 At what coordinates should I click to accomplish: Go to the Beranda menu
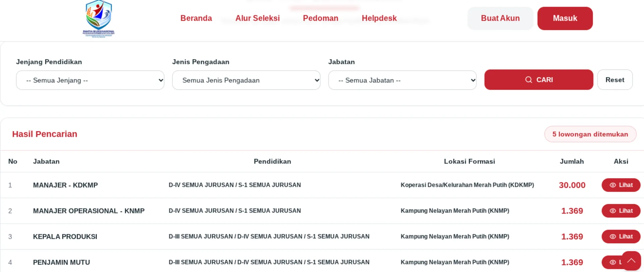(196, 18)
